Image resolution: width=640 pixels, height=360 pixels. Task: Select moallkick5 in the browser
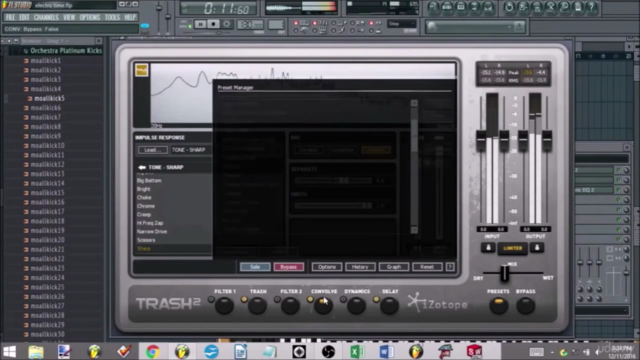pyautogui.click(x=49, y=98)
